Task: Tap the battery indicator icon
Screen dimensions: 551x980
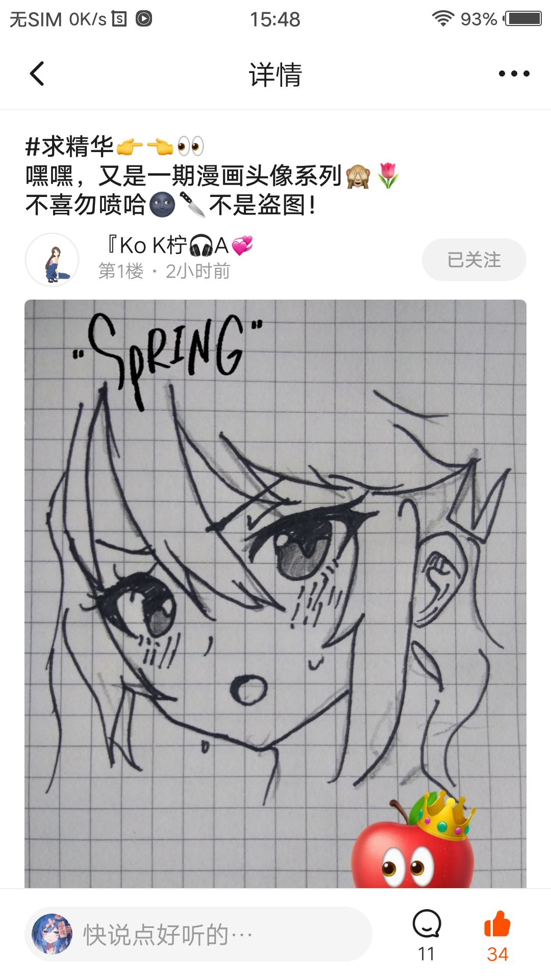Action: [x=522, y=19]
